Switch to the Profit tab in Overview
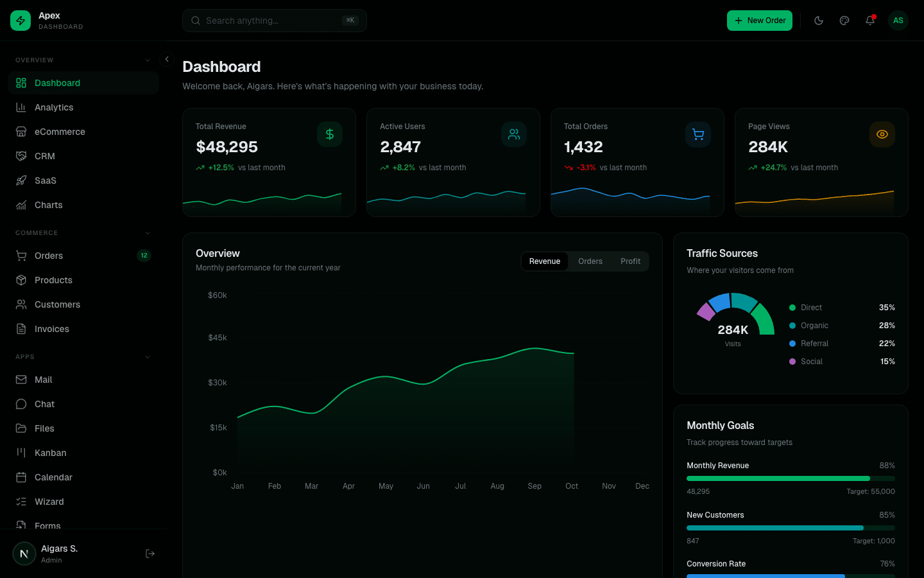924x578 pixels. (x=630, y=261)
